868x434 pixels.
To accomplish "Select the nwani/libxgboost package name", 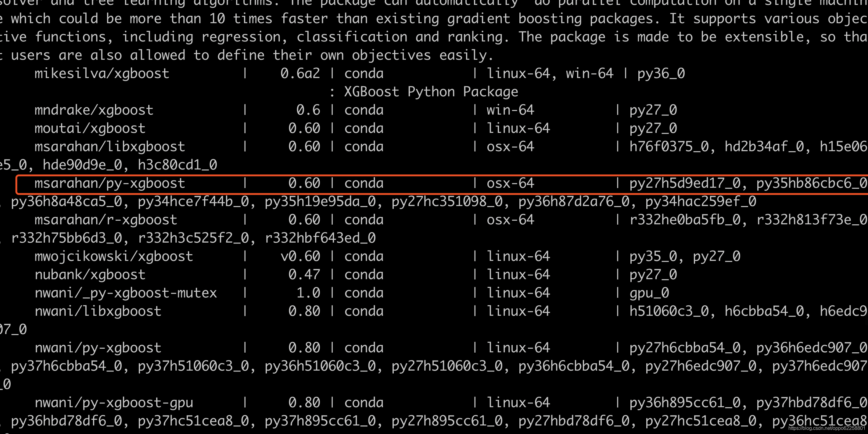I will (x=98, y=311).
